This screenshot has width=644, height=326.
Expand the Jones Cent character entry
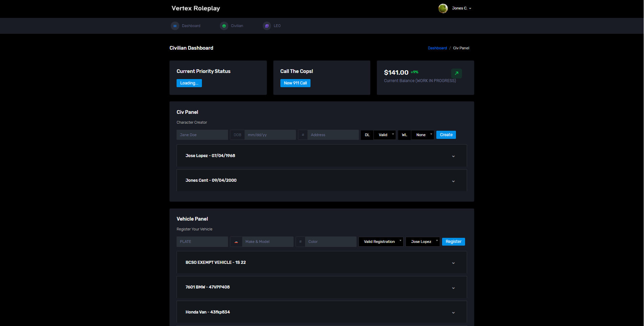coord(453,181)
